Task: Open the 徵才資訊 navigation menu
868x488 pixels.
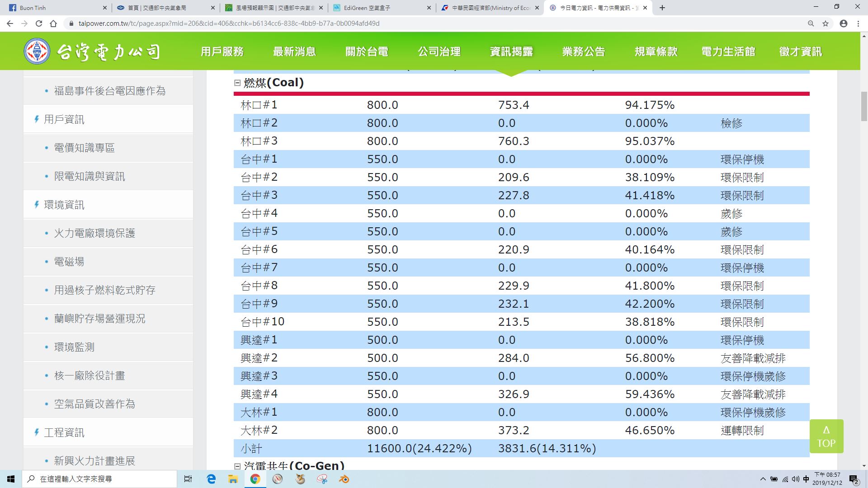Action: (x=801, y=52)
